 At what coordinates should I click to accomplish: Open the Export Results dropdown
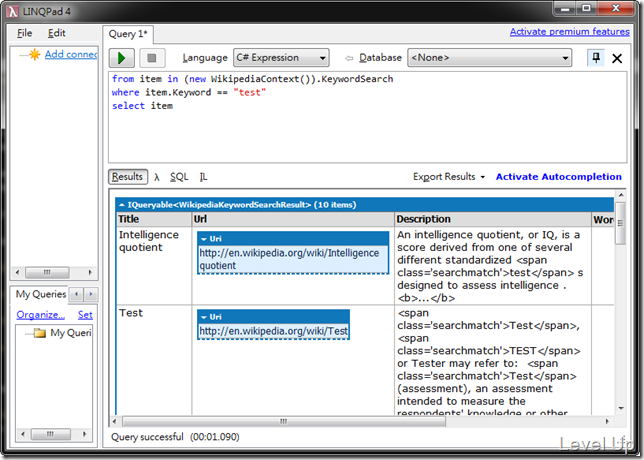[449, 177]
